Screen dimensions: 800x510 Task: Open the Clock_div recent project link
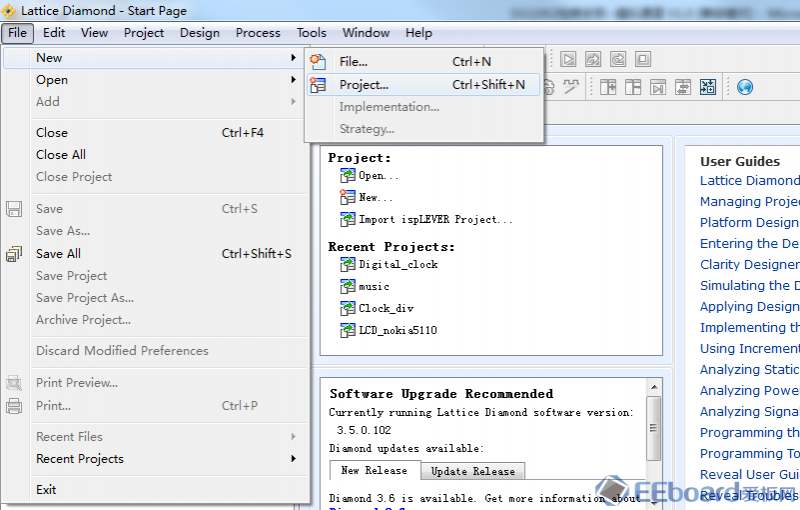click(x=386, y=308)
